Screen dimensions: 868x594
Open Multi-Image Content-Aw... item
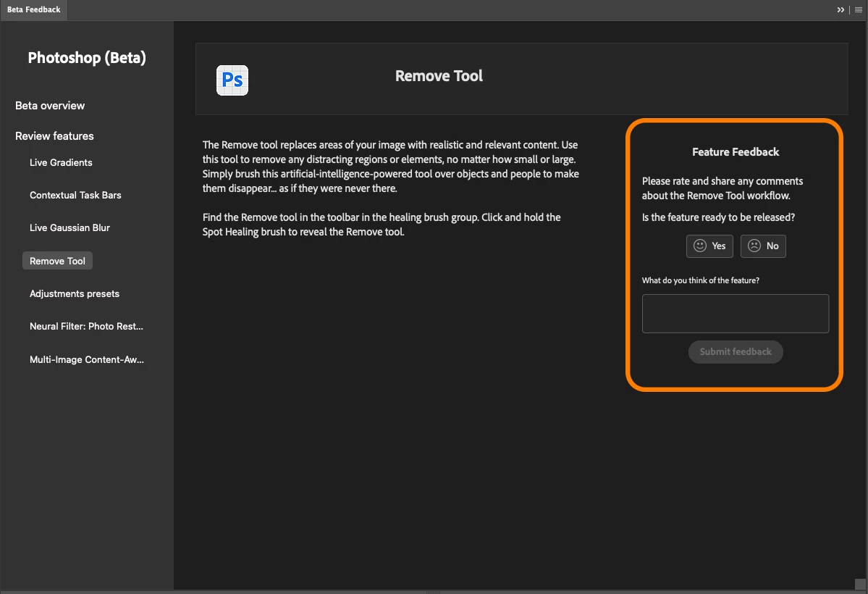point(86,359)
